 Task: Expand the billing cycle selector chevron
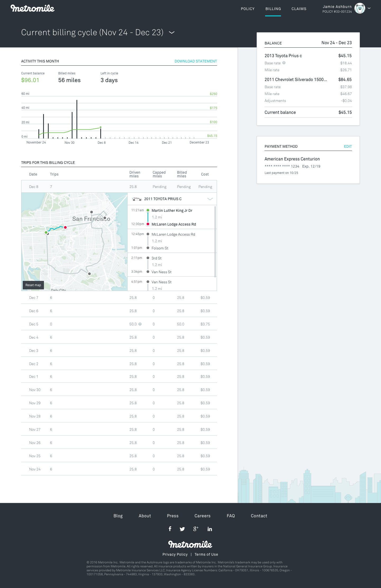point(172,33)
